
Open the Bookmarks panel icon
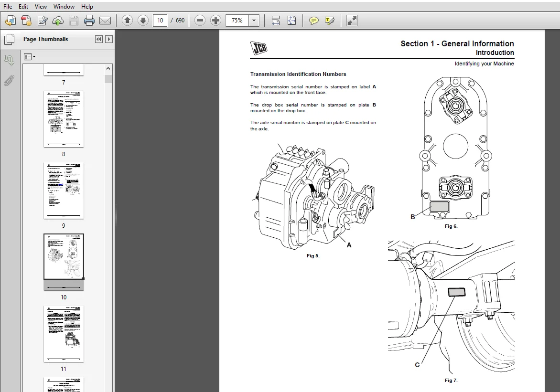tap(9, 60)
